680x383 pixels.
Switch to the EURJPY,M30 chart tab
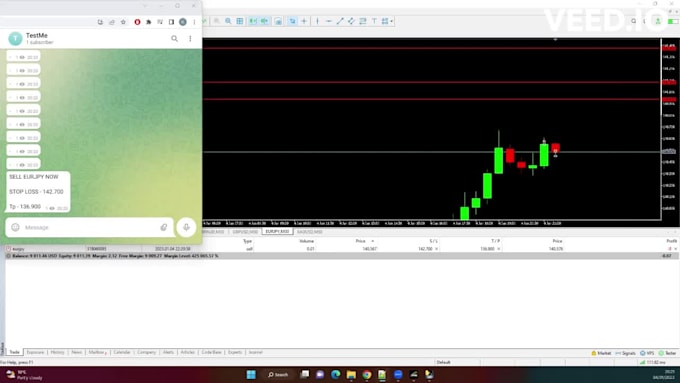coord(278,232)
